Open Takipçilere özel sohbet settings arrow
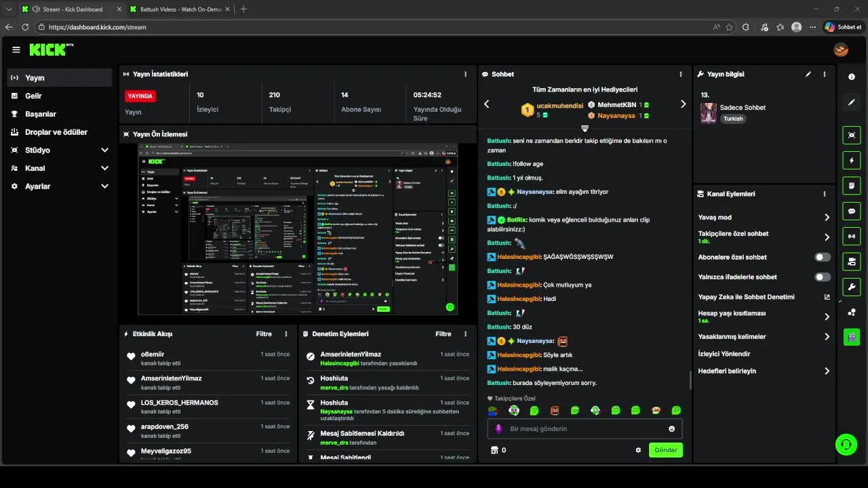868x488 pixels. 827,237
